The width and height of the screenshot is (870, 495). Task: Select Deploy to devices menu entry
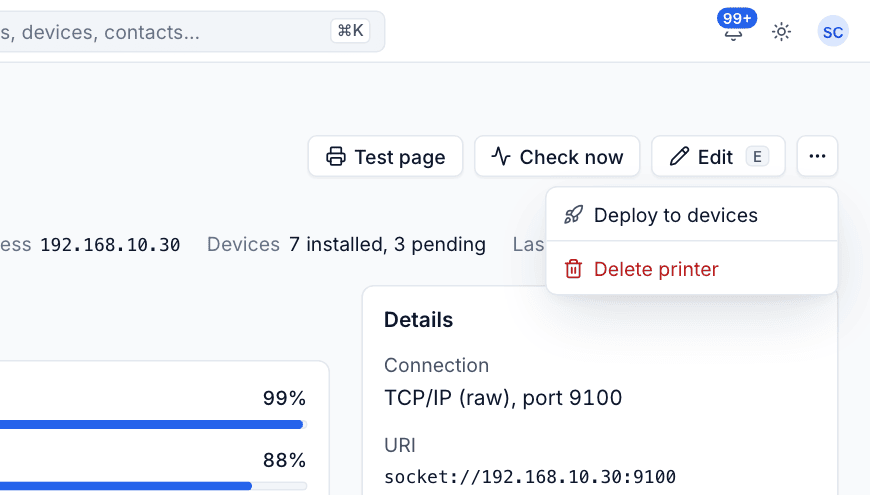[x=691, y=215]
